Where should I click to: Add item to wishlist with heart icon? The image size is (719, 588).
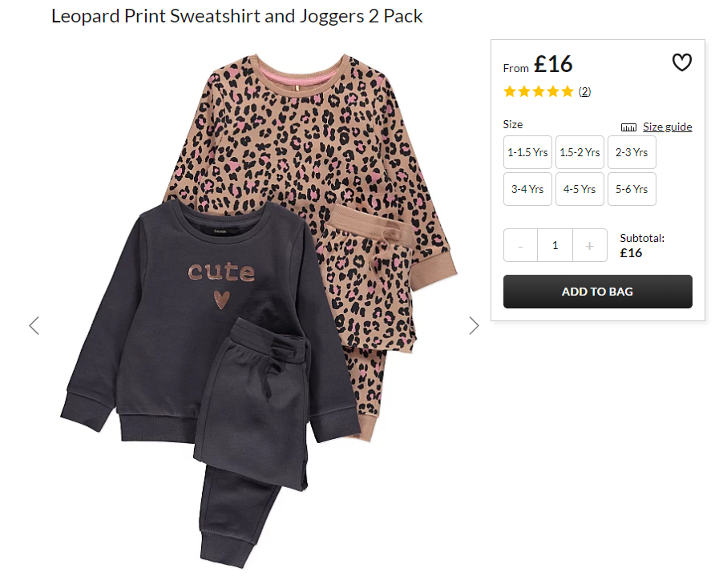click(681, 62)
